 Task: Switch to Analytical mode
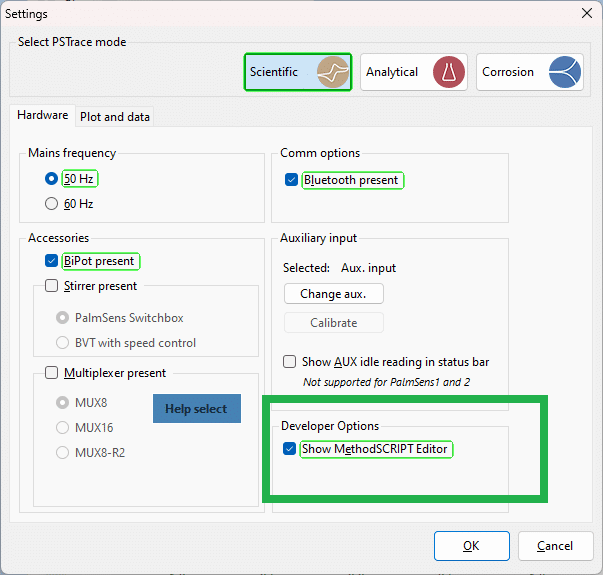click(414, 72)
